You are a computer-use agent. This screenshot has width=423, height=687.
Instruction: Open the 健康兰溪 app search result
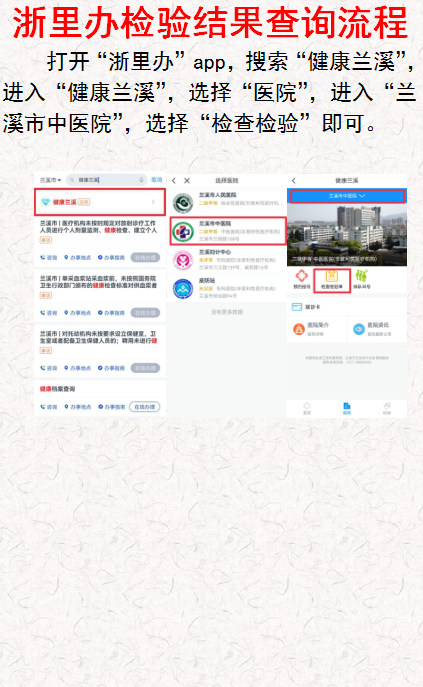(100, 202)
